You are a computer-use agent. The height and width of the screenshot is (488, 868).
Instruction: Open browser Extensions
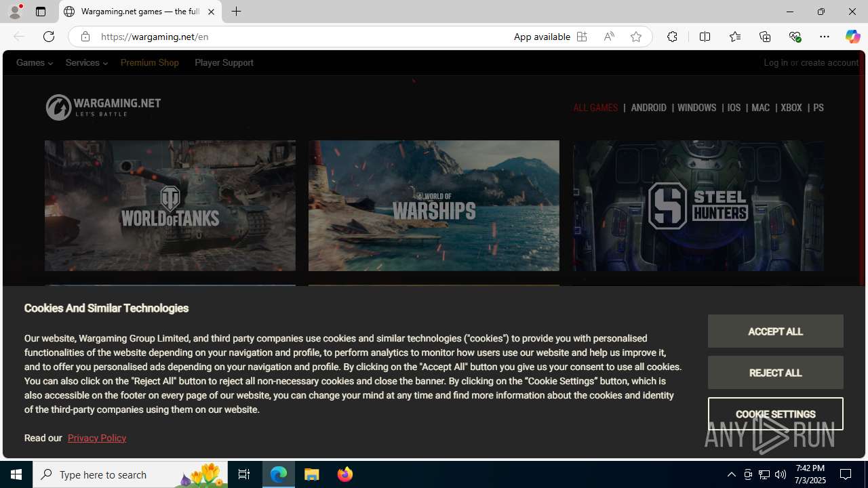tap(672, 37)
